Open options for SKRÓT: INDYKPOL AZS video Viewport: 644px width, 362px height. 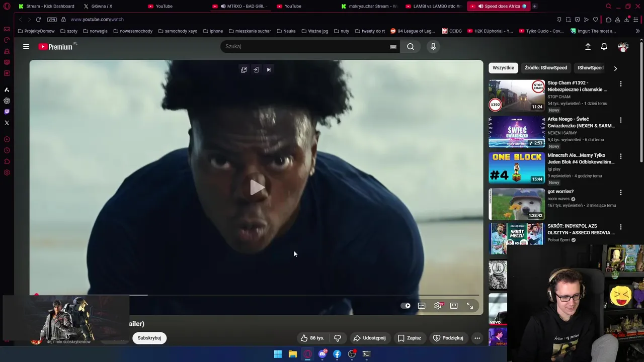[620, 227]
